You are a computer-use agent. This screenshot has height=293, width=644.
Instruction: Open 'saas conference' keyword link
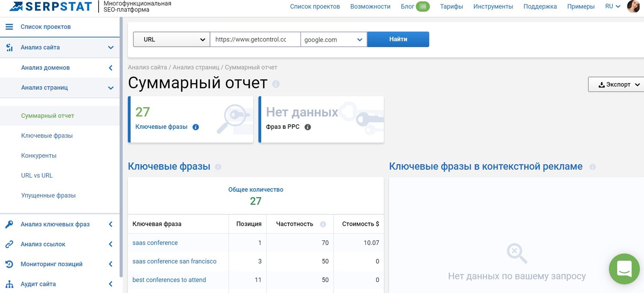point(155,243)
